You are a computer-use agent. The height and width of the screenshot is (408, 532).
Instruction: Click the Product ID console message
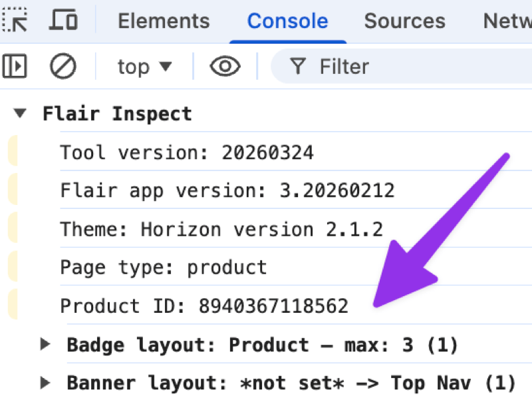[204, 306]
